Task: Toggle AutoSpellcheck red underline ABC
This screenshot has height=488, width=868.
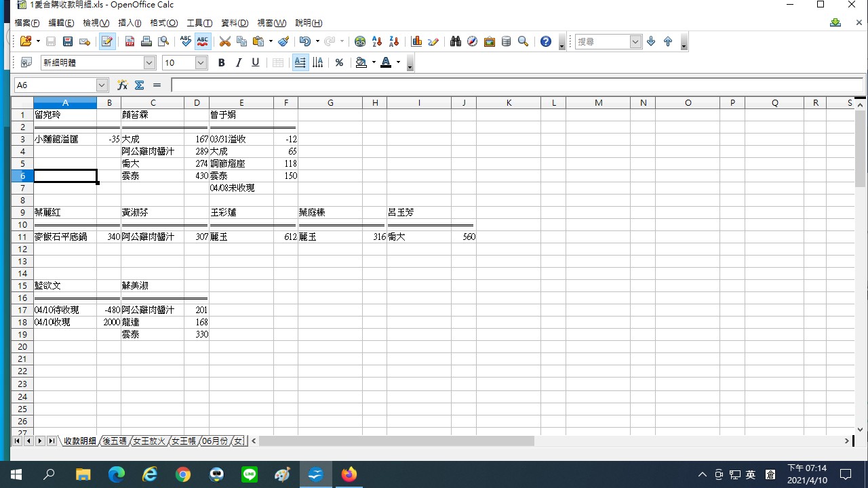Action: coord(202,42)
